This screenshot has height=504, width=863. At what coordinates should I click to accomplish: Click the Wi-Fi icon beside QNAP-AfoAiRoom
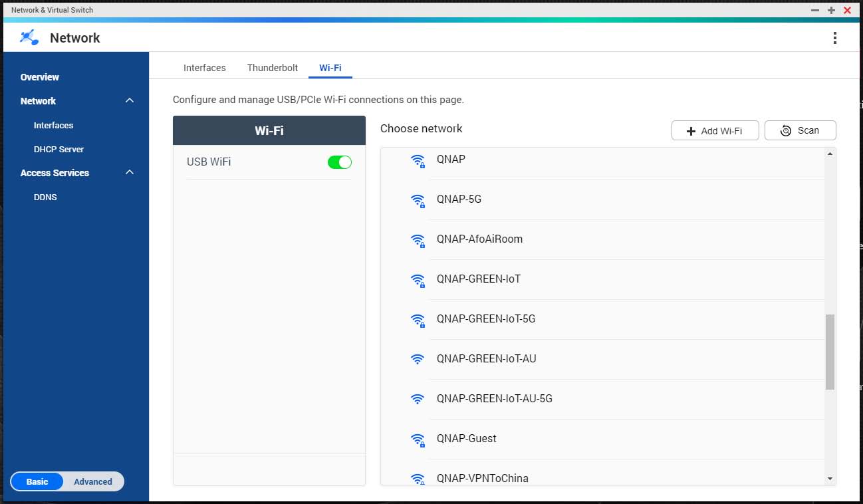point(418,239)
